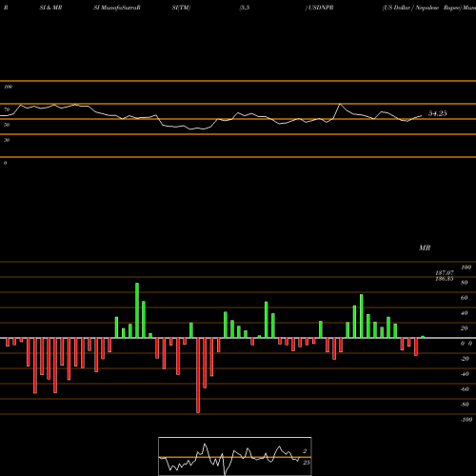
Task: Click the MR axis label -60
Action: tap(465, 389)
